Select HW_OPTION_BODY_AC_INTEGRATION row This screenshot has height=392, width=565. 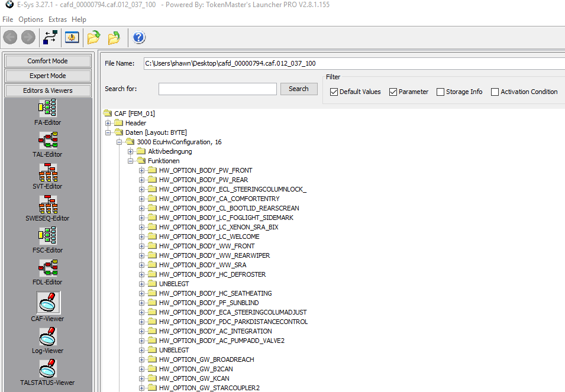pos(215,331)
